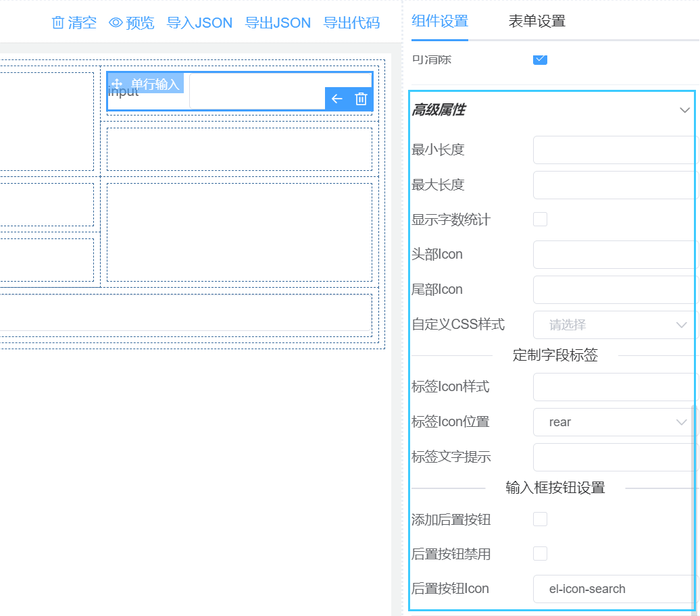Click the right panel vertical scrollbar

coord(695,507)
